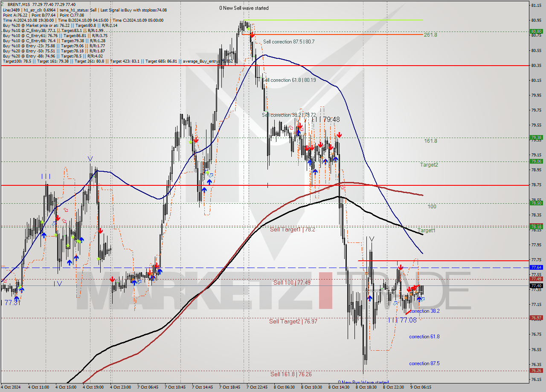Select the green 100 level label
The width and height of the screenshot is (546, 392).
click(x=432, y=206)
